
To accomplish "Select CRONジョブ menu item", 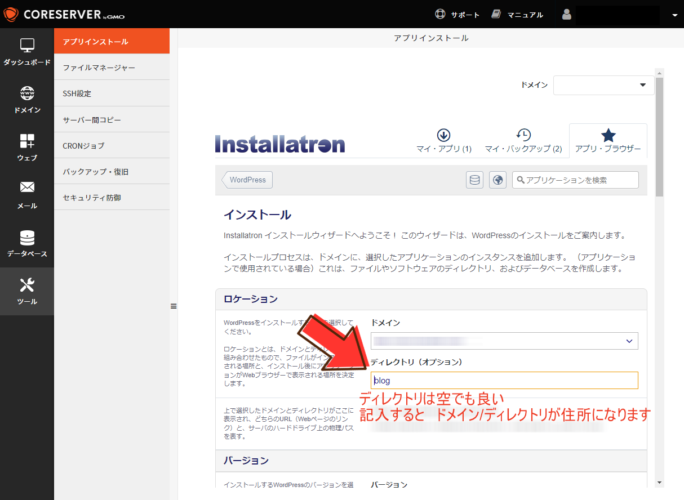I will (x=112, y=146).
